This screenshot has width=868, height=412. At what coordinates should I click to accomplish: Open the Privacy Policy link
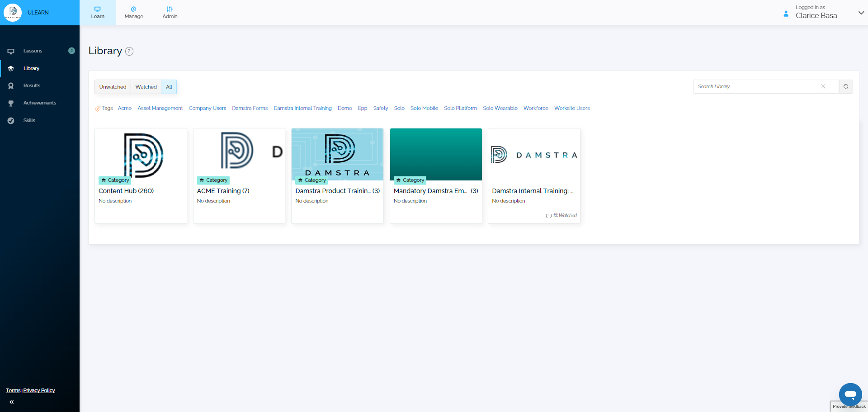coord(39,391)
